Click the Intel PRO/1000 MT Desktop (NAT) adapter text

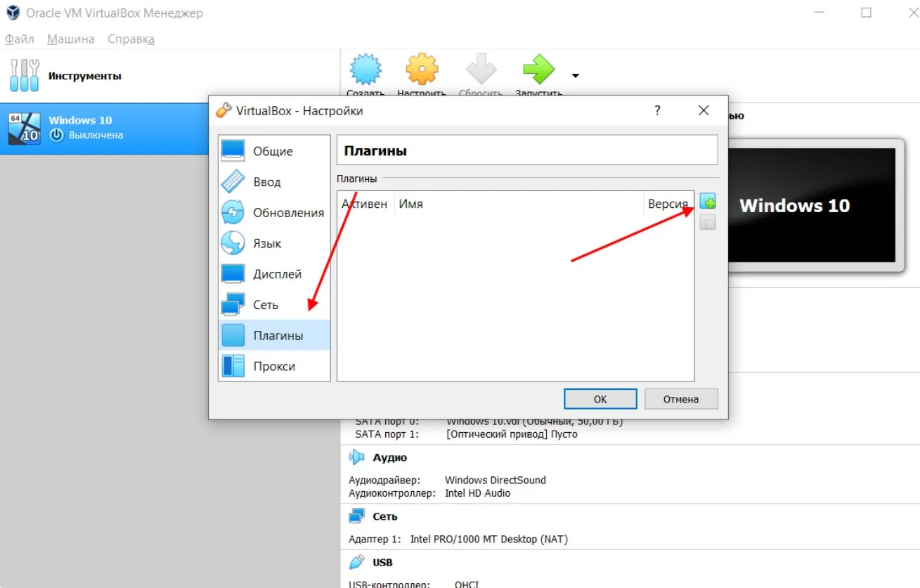(x=489, y=540)
